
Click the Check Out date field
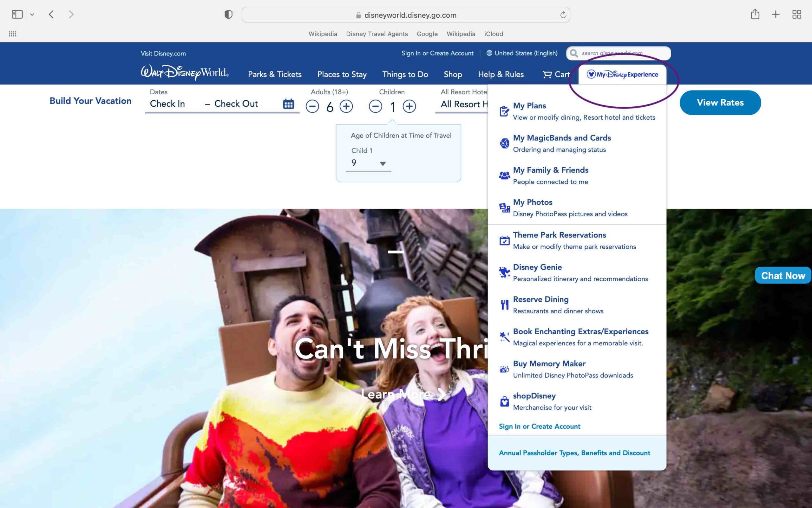click(236, 104)
